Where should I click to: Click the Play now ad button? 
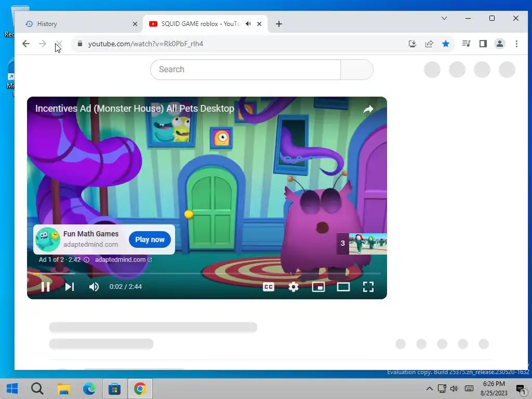tap(150, 240)
